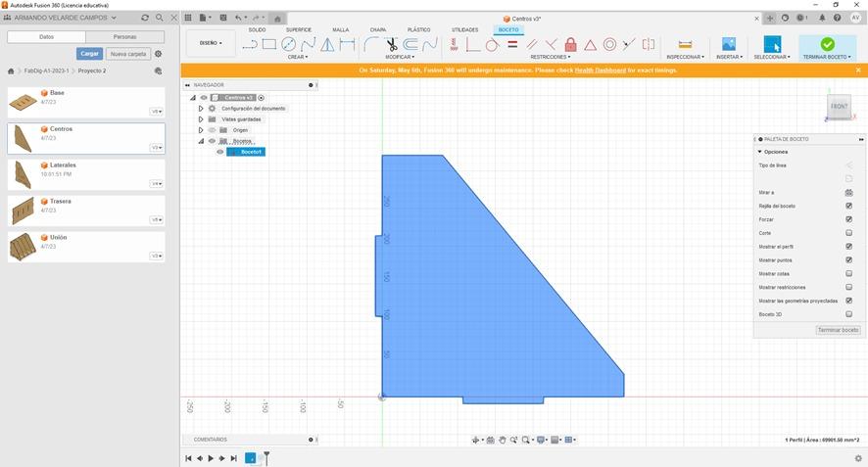Select the Offset modify tool
868x467 pixels.
pos(410,44)
